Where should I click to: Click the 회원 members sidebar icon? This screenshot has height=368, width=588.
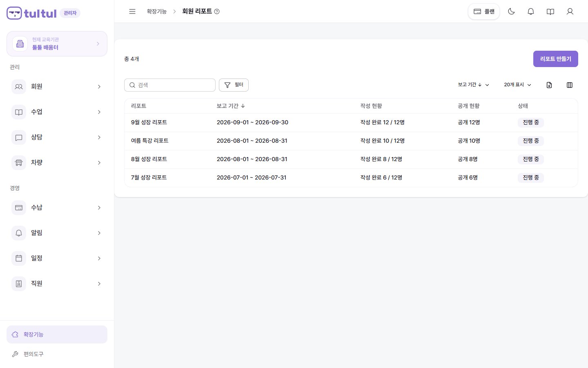pyautogui.click(x=19, y=87)
